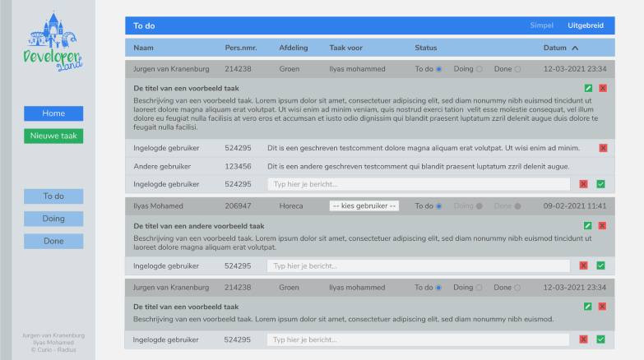Edit the first task 'De titel van een voorbeeld taak'
The width and height of the screenshot is (644, 360).
(x=588, y=88)
